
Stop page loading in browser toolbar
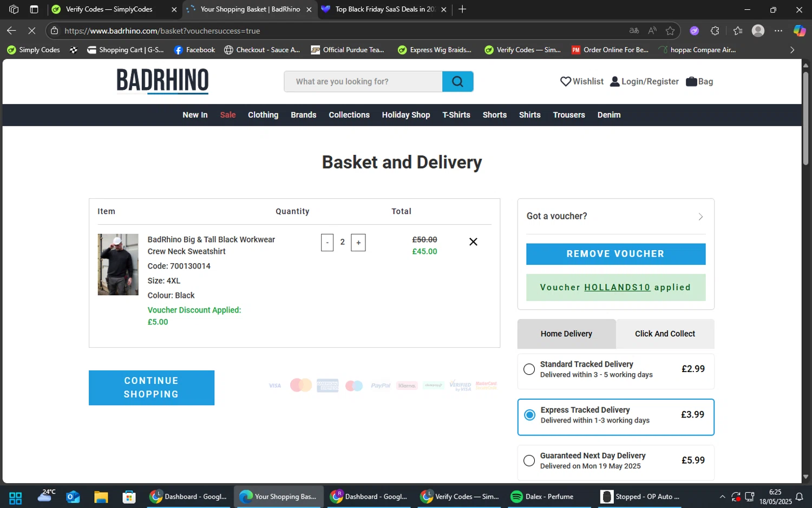click(x=31, y=31)
